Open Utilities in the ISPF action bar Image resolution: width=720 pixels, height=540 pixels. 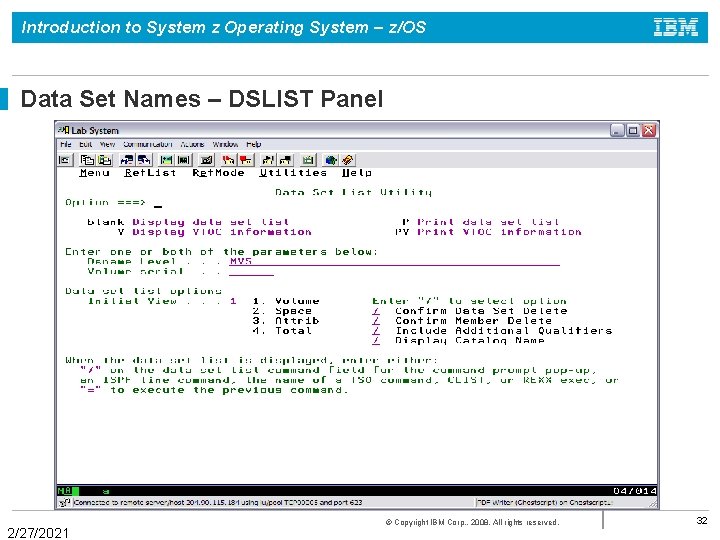pos(293,173)
